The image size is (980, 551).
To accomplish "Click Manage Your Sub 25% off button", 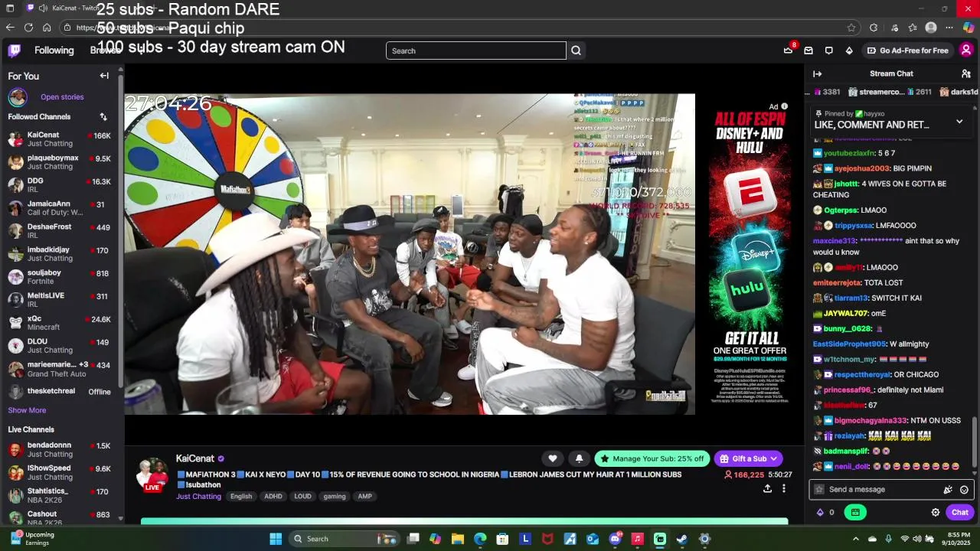I will 652,458.
